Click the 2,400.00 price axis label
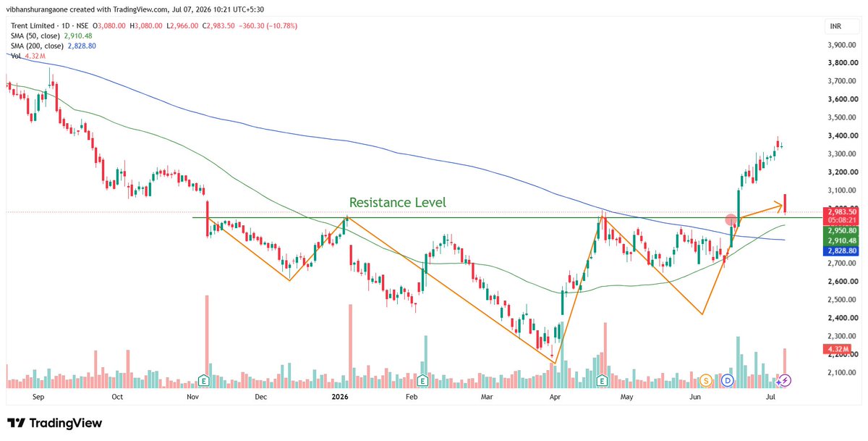This screenshot has width=868, height=441. point(843,318)
